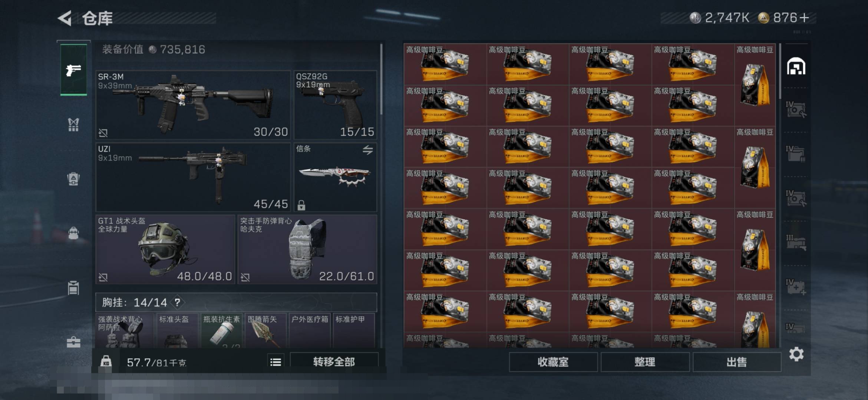
Task: Click the 整理 sort button
Action: pyautogui.click(x=645, y=362)
